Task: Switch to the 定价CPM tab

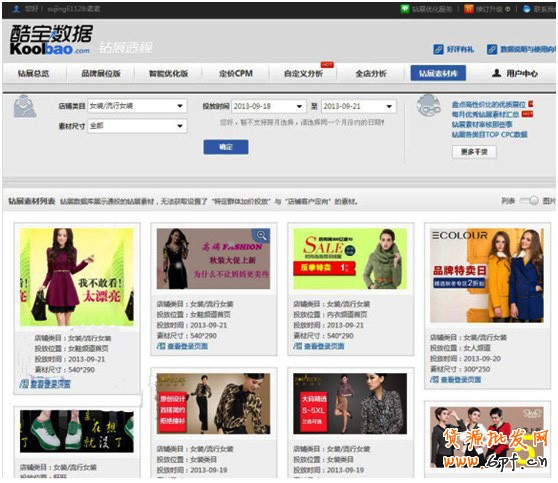Action: (236, 74)
